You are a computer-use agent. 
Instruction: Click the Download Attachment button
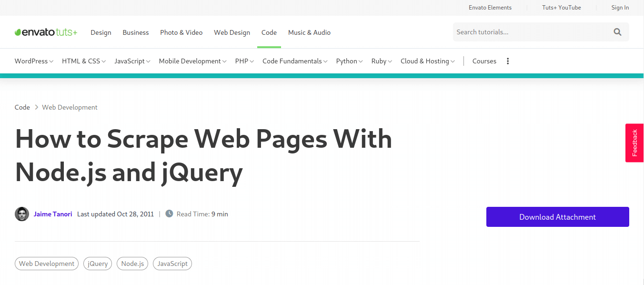tap(557, 217)
